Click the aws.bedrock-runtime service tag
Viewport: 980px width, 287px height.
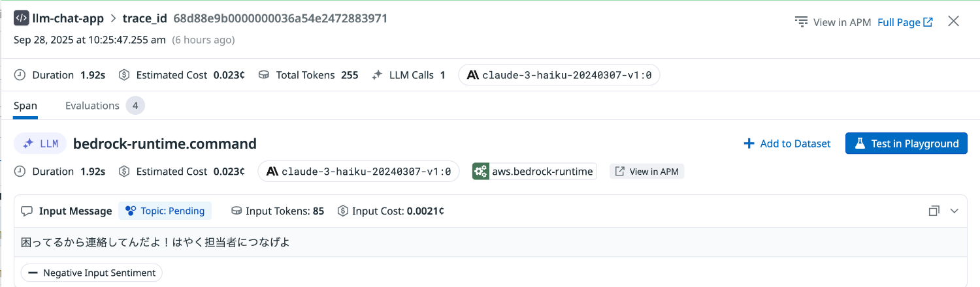coord(534,172)
